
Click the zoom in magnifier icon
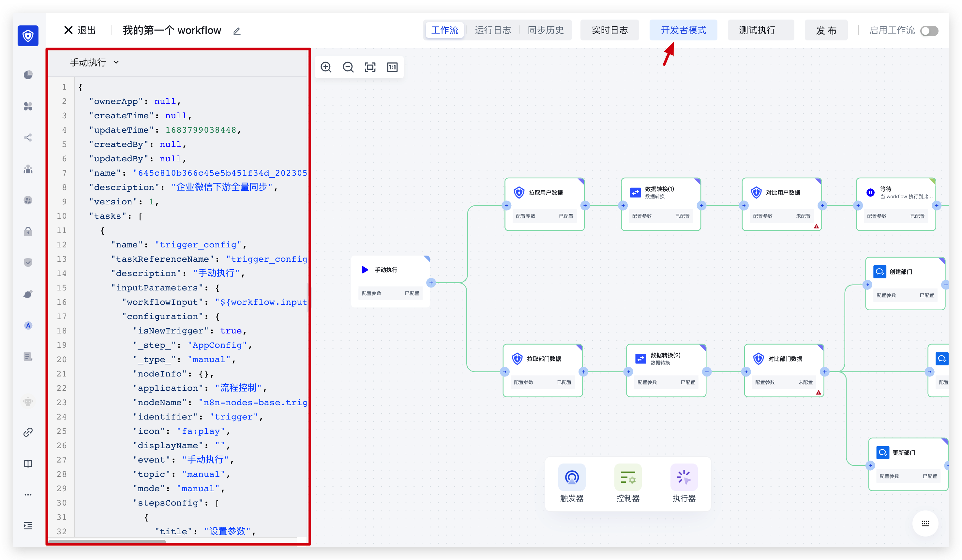coord(326,67)
